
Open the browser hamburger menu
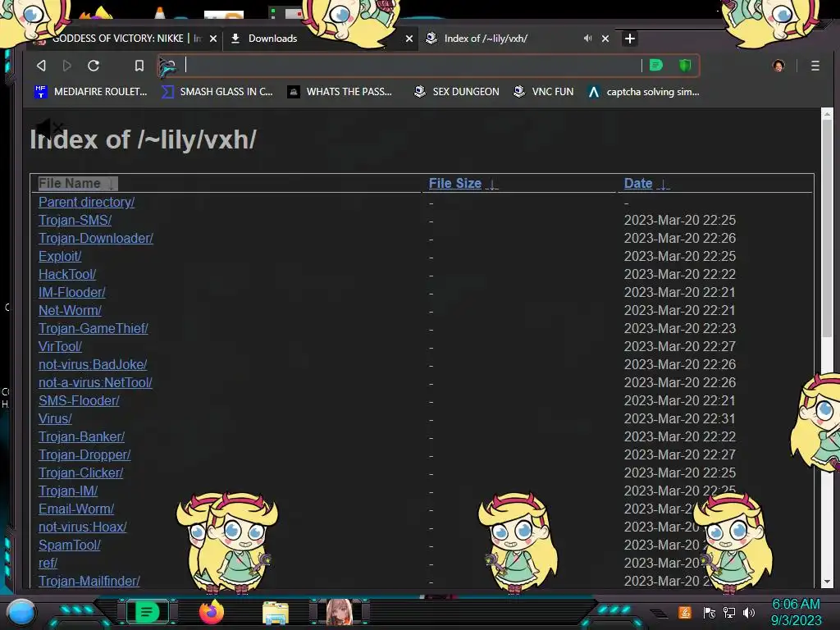[815, 66]
